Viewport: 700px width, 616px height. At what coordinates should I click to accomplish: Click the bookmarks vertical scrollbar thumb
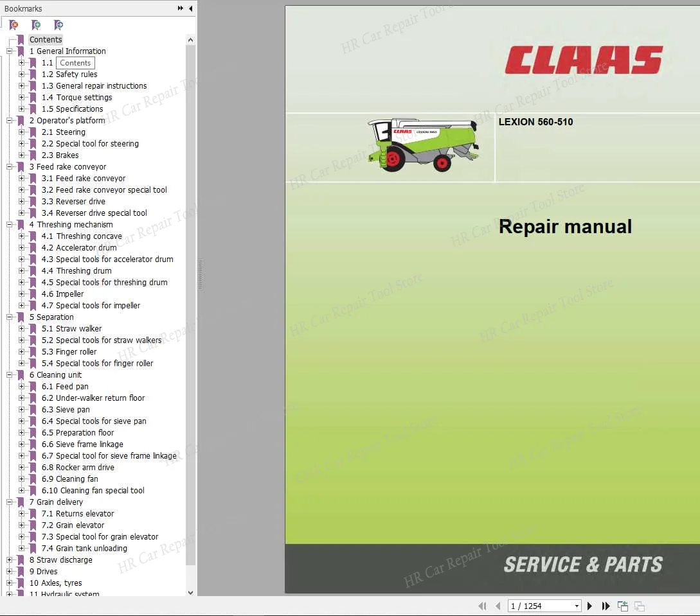190,306
